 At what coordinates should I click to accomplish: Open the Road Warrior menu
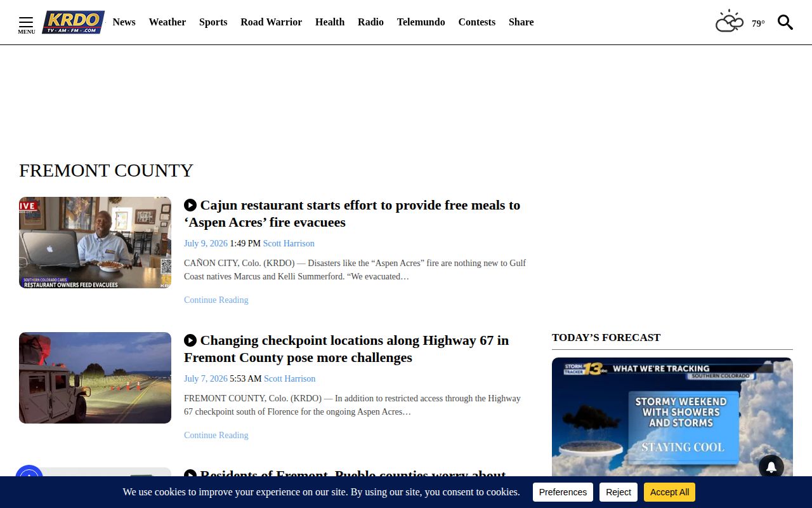tap(272, 22)
